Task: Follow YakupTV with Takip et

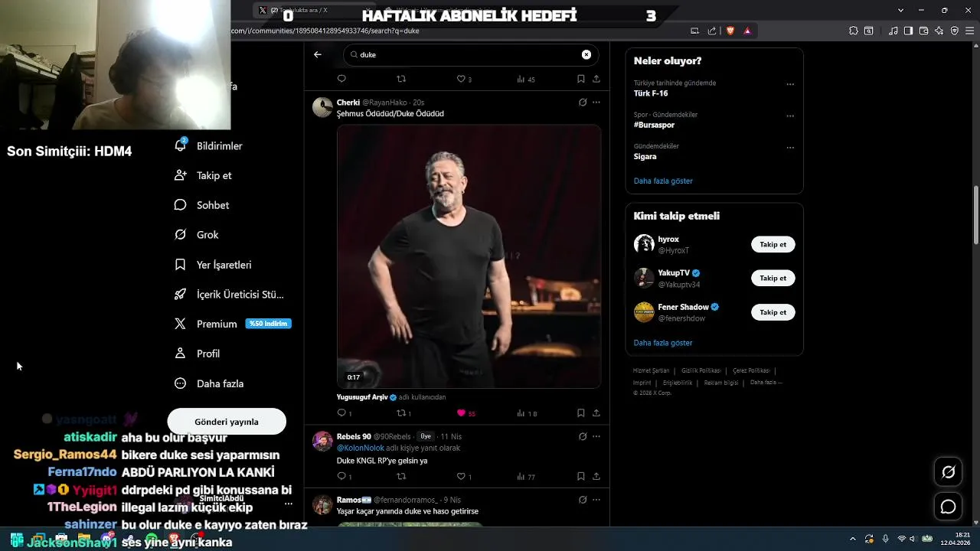Action: [x=773, y=279]
